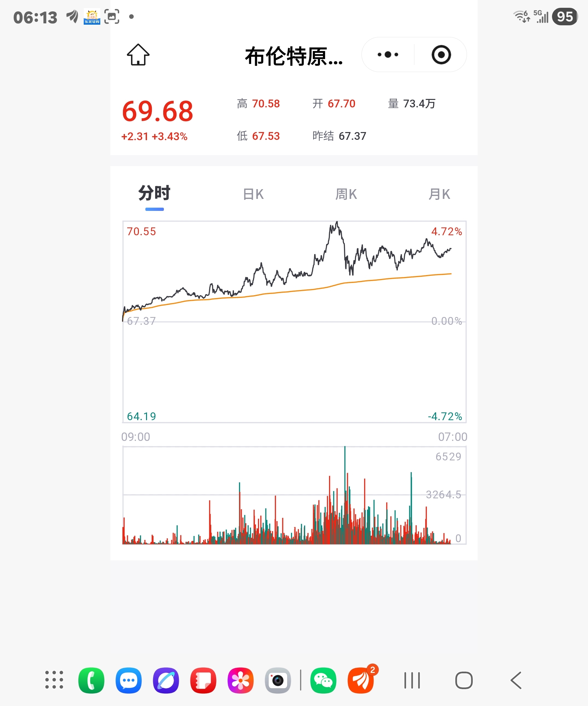Tap the home icon in header

pyautogui.click(x=138, y=55)
